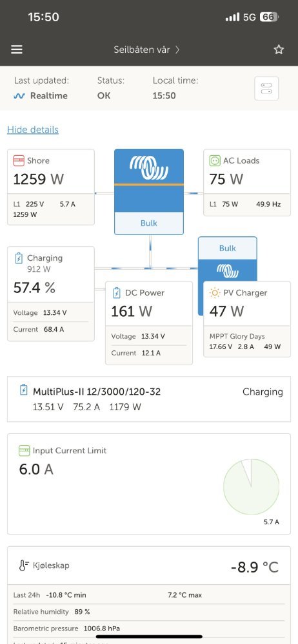This screenshot has height=644, width=298.
Task: Click the Hide details link
Action: point(33,130)
